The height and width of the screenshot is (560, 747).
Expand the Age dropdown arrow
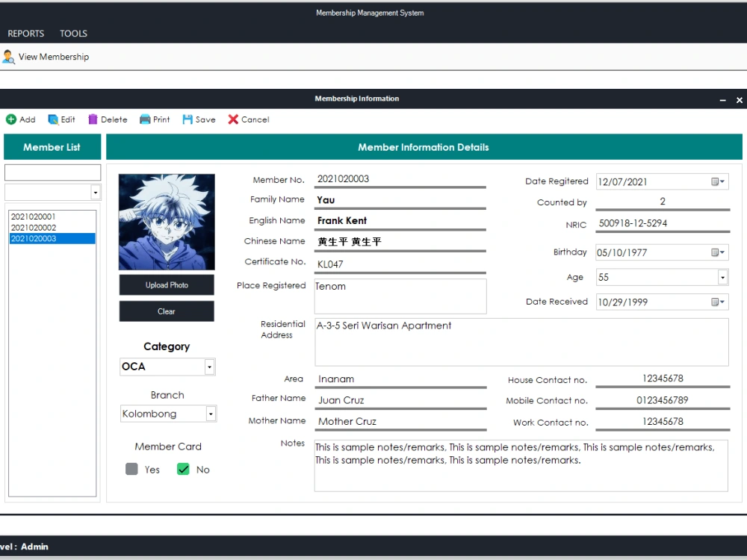tap(722, 277)
